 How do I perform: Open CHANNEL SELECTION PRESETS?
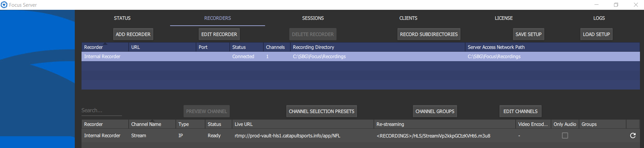322,111
